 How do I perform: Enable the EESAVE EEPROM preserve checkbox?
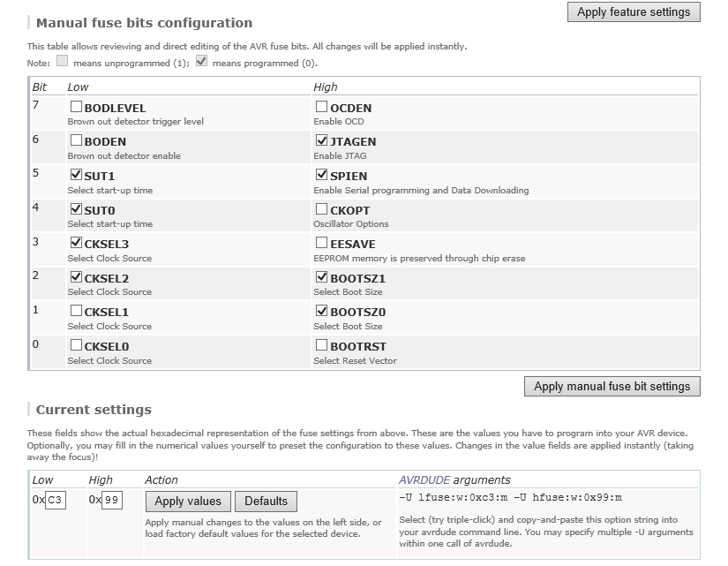pos(322,243)
